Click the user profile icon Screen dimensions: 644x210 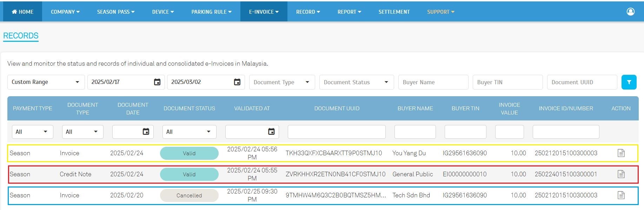(x=630, y=12)
